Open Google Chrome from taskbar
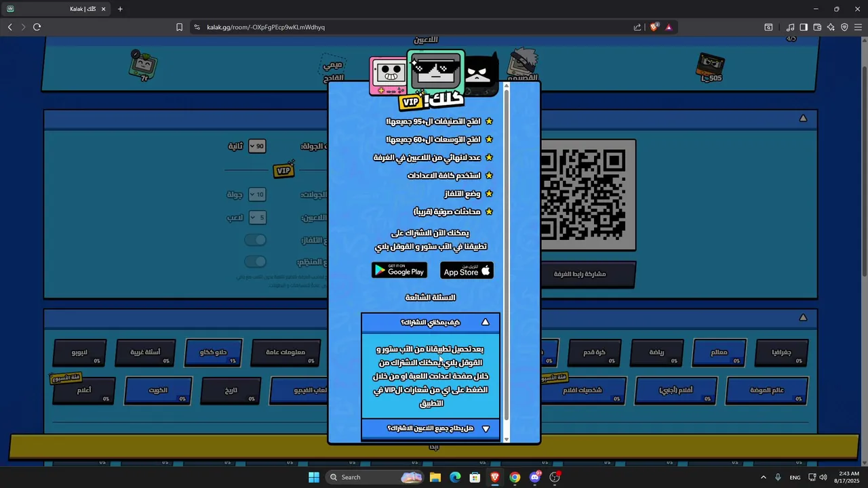Image resolution: width=868 pixels, height=488 pixels. tap(515, 477)
